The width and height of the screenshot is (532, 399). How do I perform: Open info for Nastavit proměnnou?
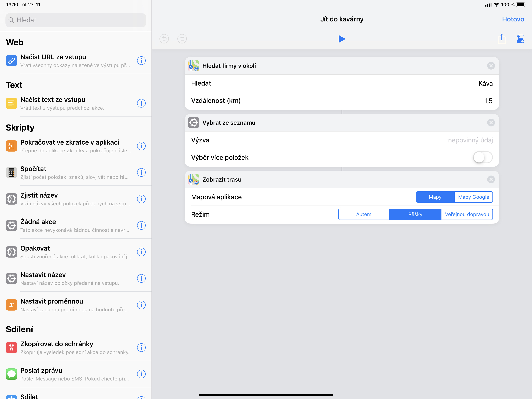tap(141, 305)
